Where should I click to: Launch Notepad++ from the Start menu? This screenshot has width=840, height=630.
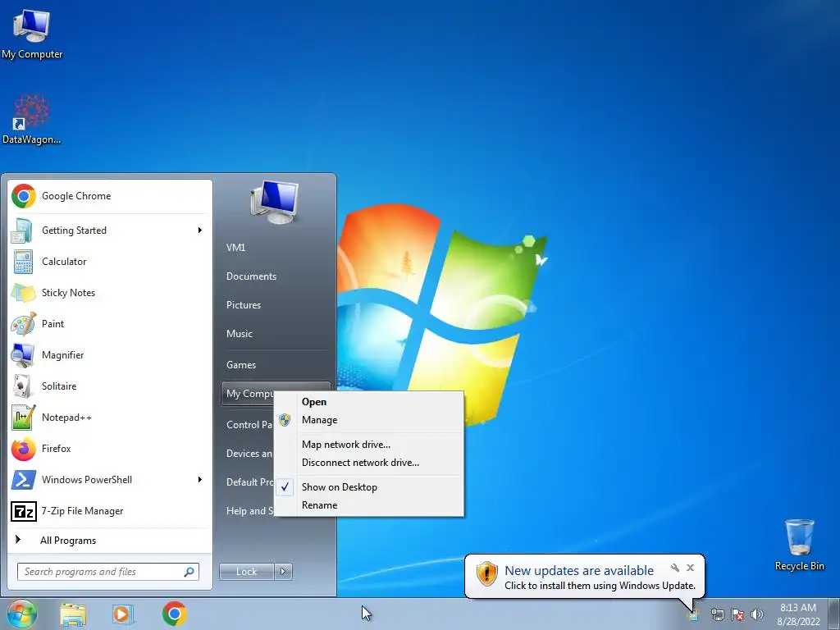pyautogui.click(x=110, y=418)
